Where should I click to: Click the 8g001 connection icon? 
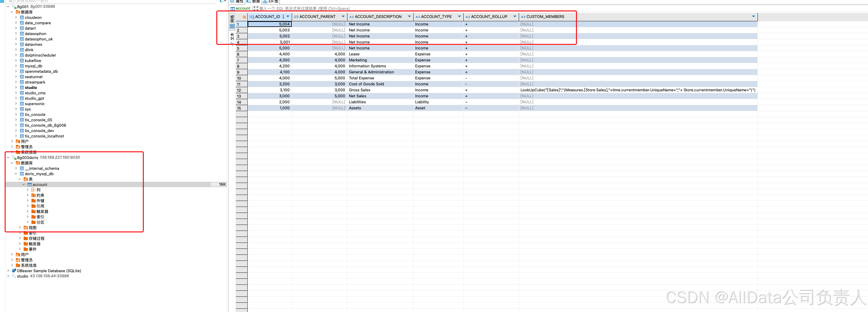click(14, 7)
